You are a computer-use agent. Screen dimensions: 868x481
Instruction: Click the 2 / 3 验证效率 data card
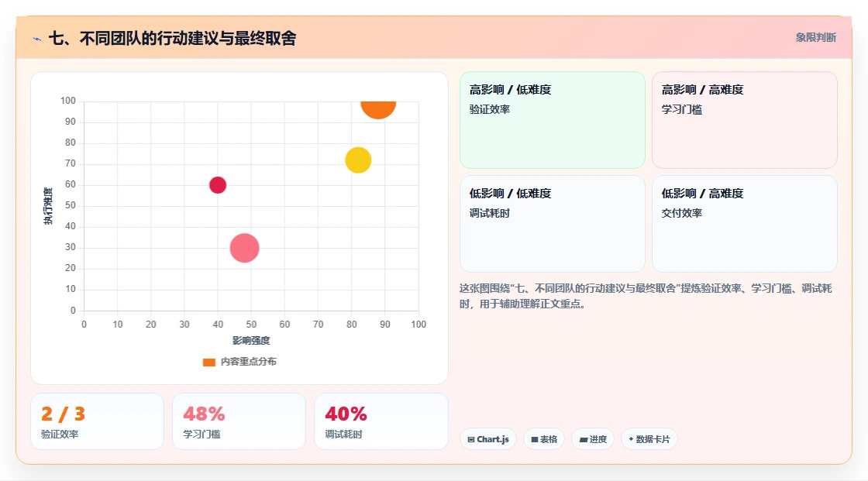tap(97, 421)
